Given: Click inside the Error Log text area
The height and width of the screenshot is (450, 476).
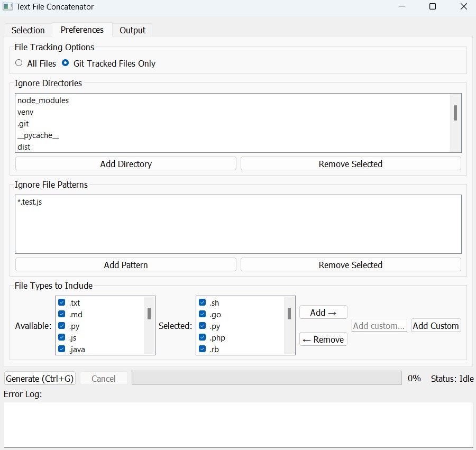Looking at the screenshot, I should pos(239,425).
